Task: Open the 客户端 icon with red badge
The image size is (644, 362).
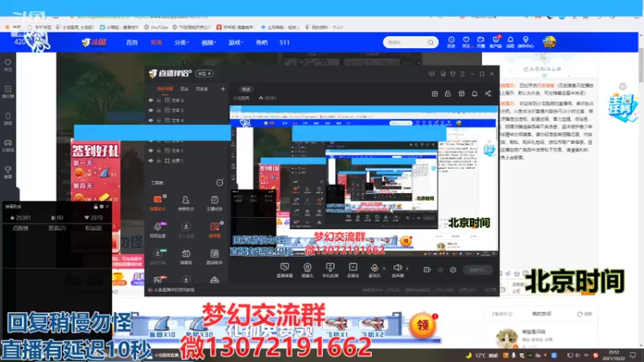Action: 496,42
